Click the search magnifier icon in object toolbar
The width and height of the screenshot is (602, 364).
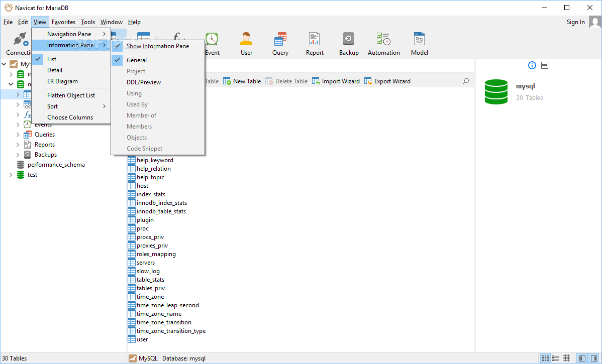[466, 81]
